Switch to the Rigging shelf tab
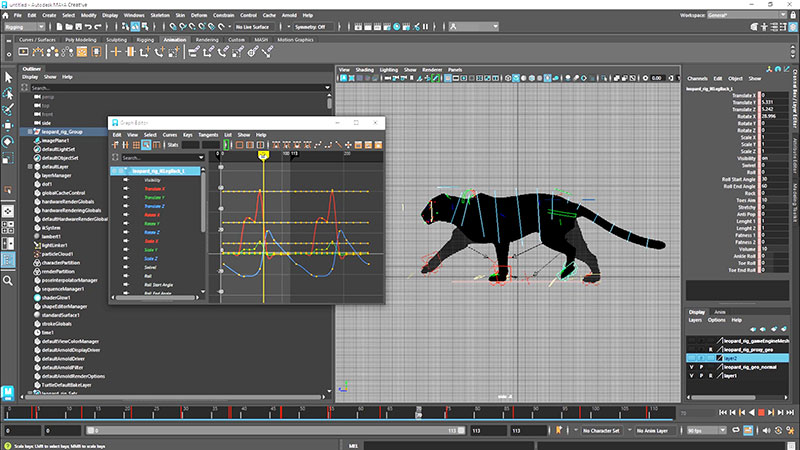The width and height of the screenshot is (800, 450). (145, 40)
